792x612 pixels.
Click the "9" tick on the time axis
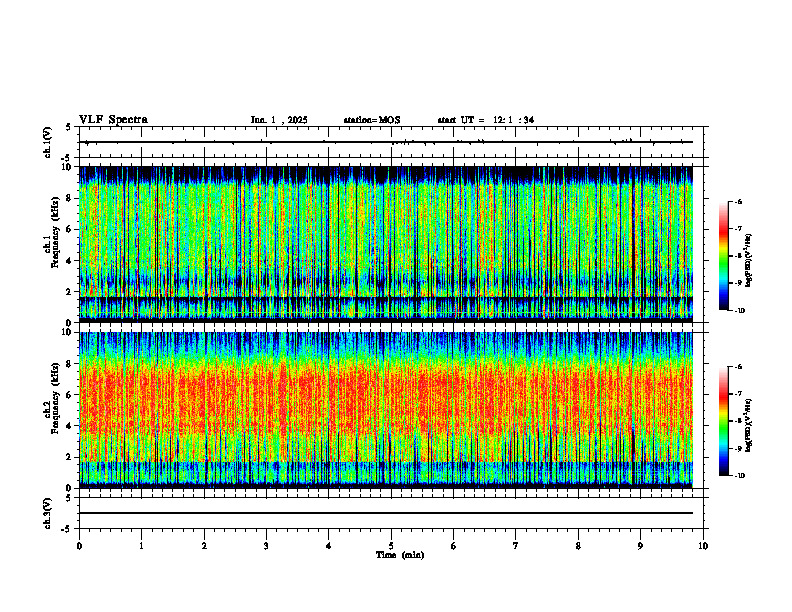[x=640, y=546]
